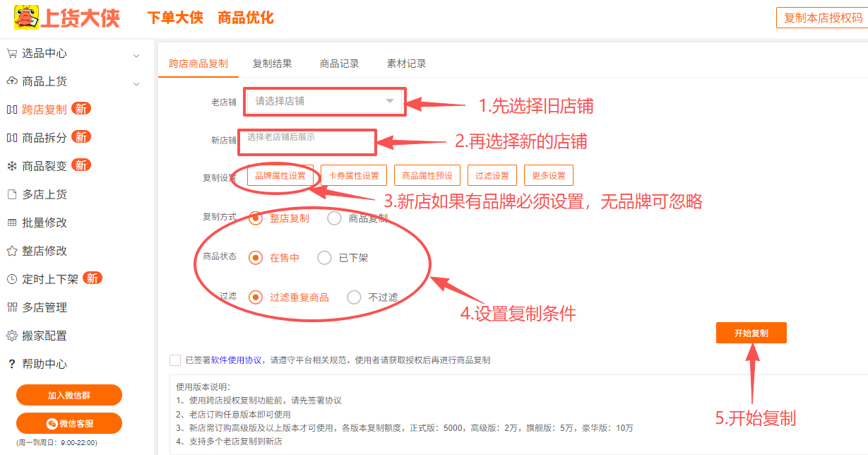Choose the 不过滤 filter option

coord(354,297)
